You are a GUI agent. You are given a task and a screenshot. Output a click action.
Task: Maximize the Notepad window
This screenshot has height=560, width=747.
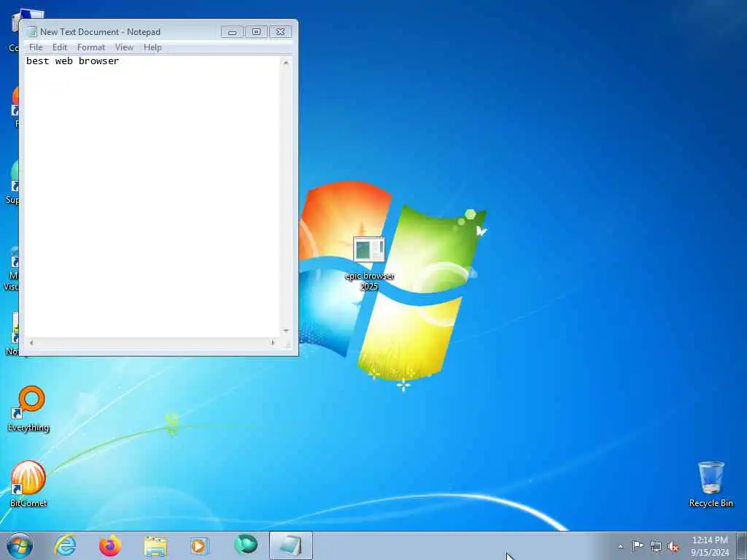(x=256, y=32)
